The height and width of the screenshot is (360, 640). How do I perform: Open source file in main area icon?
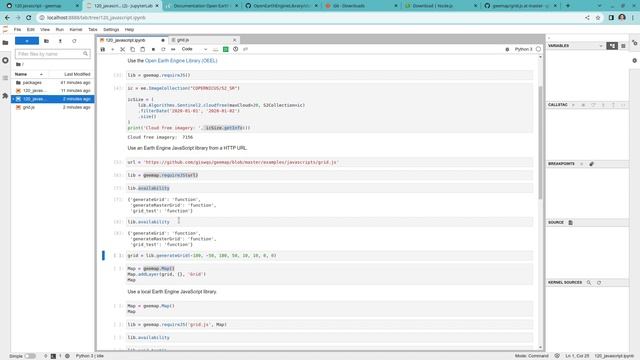[571, 222]
